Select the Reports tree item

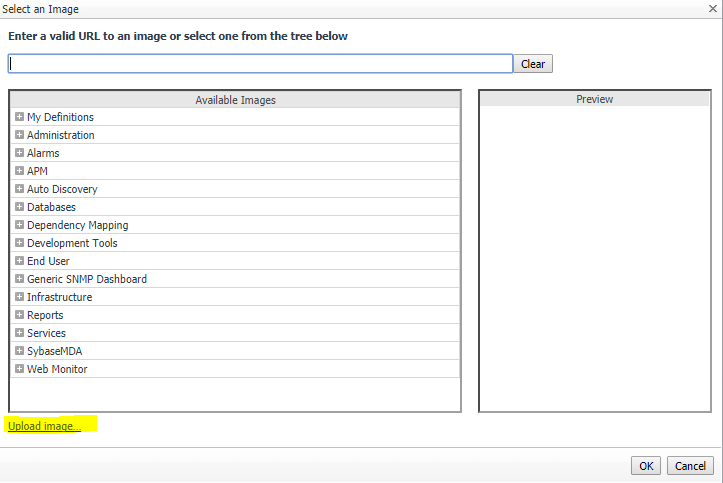coord(45,315)
